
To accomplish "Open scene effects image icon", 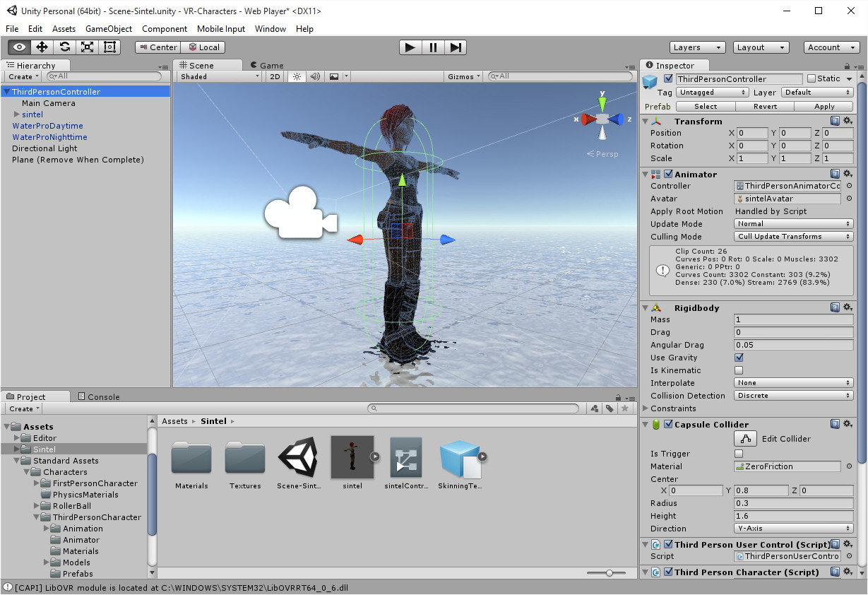I will point(334,76).
